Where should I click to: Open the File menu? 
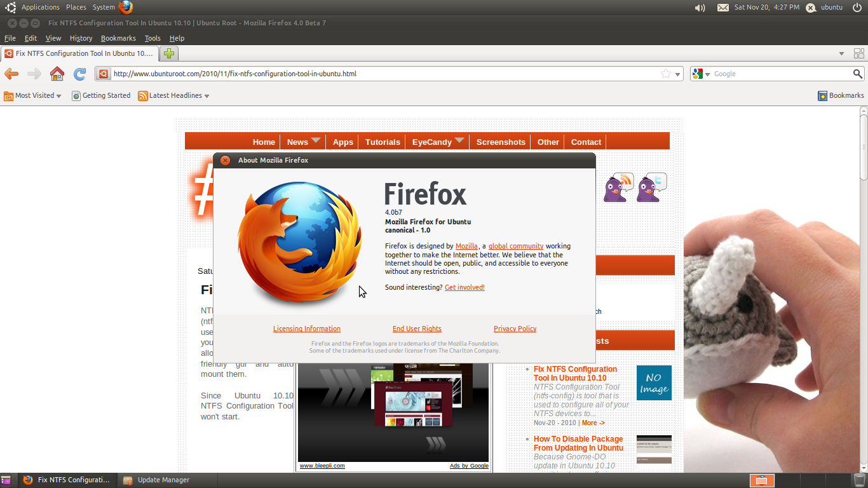10,38
